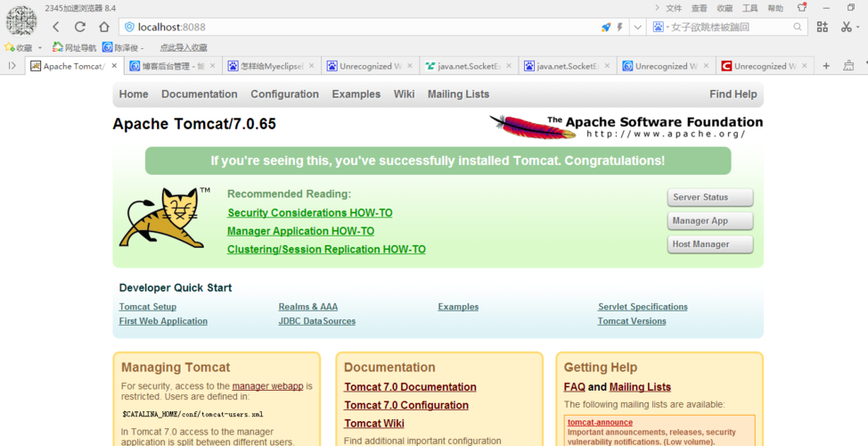Viewport: 868px width, 446px height.
Task: Click the FAQ link under Getting Help
Action: (x=575, y=387)
